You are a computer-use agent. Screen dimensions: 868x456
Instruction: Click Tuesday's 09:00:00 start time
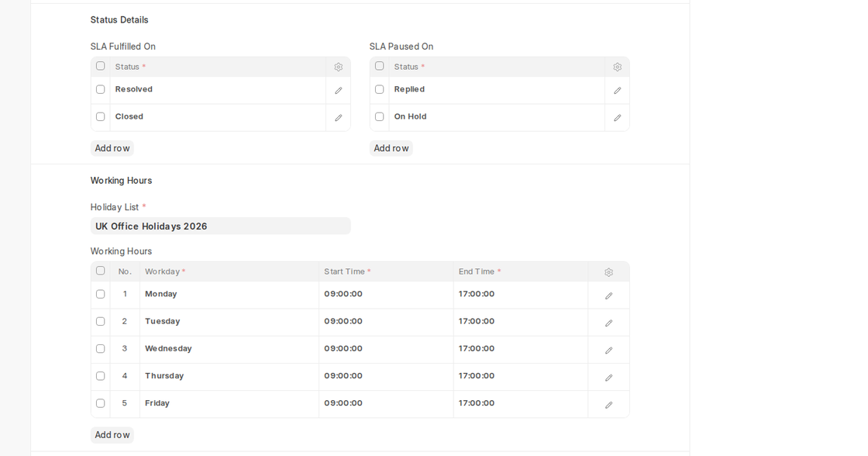(386, 321)
